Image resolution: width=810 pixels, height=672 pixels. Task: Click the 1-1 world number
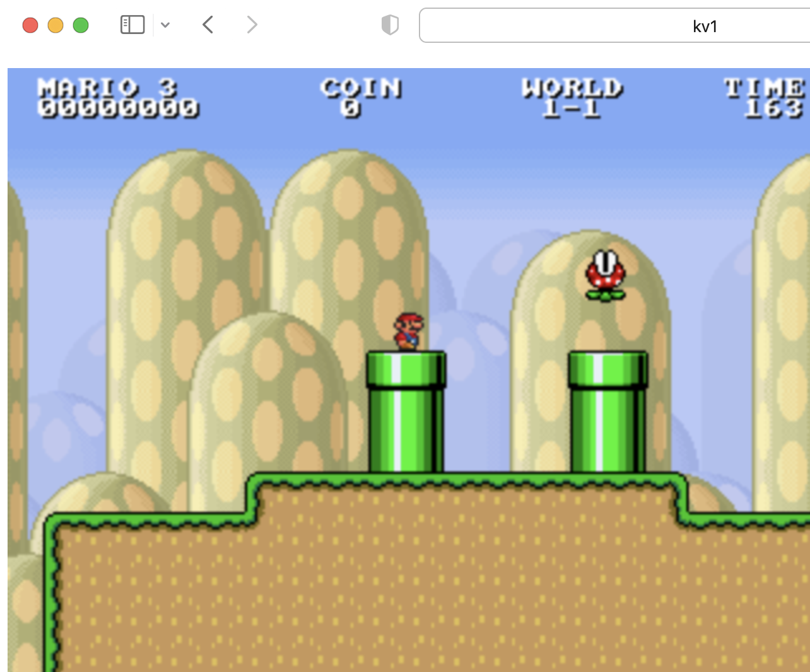(x=572, y=108)
